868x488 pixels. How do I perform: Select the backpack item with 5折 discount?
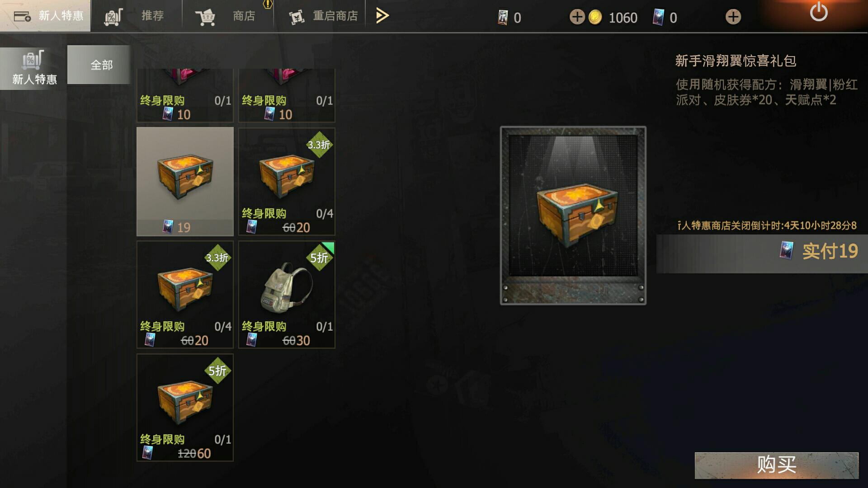coord(287,295)
